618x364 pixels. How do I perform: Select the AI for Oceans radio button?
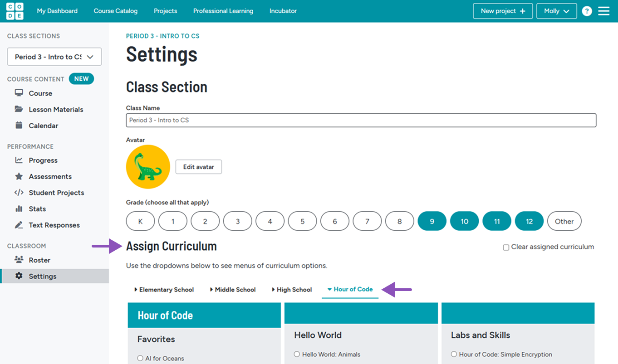[140, 358]
